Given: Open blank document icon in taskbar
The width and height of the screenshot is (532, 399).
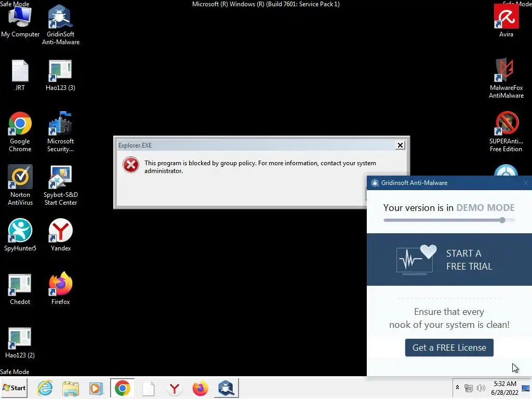Looking at the screenshot, I should 148,388.
